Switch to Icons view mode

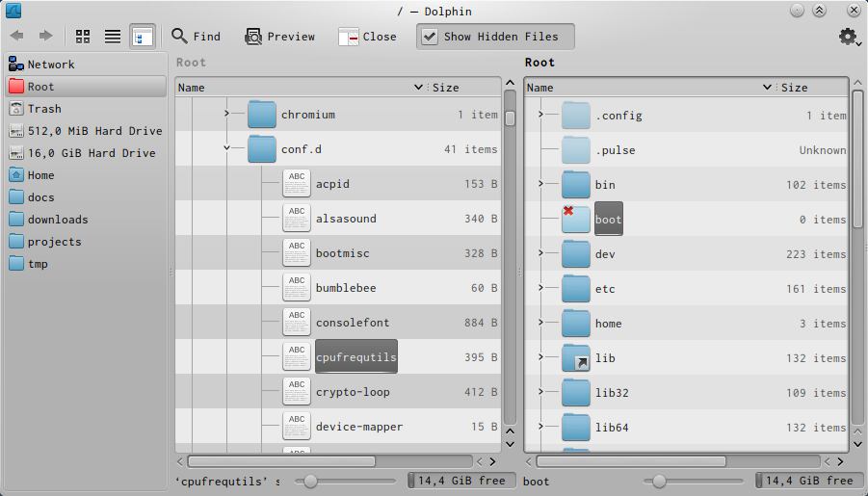83,37
